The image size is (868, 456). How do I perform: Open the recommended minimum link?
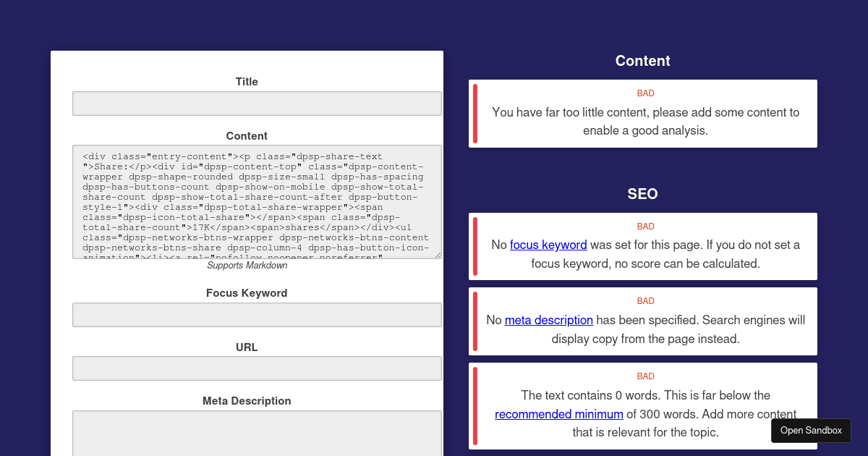coord(558,414)
